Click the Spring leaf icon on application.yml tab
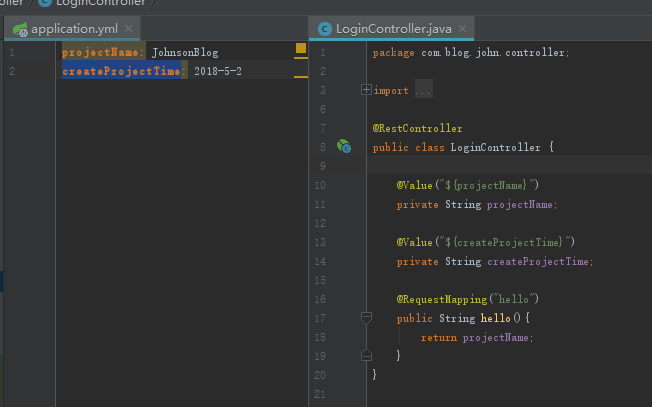Screen dimensions: 652x407 (20, 29)
